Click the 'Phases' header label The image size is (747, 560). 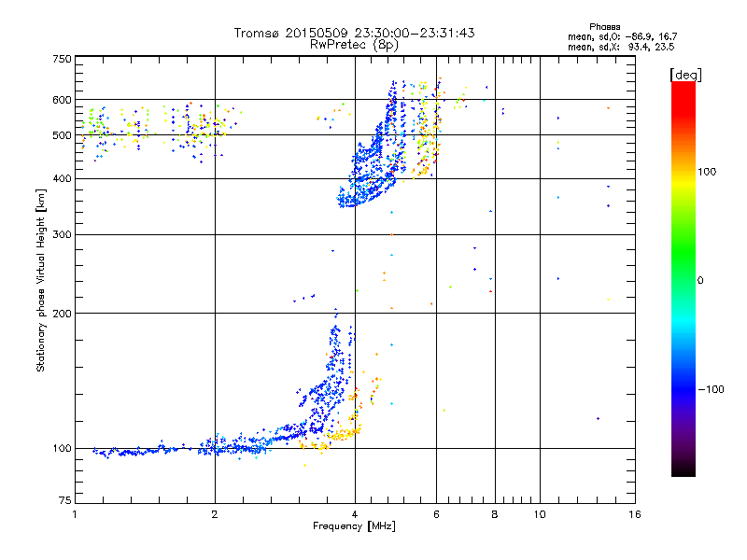click(604, 27)
